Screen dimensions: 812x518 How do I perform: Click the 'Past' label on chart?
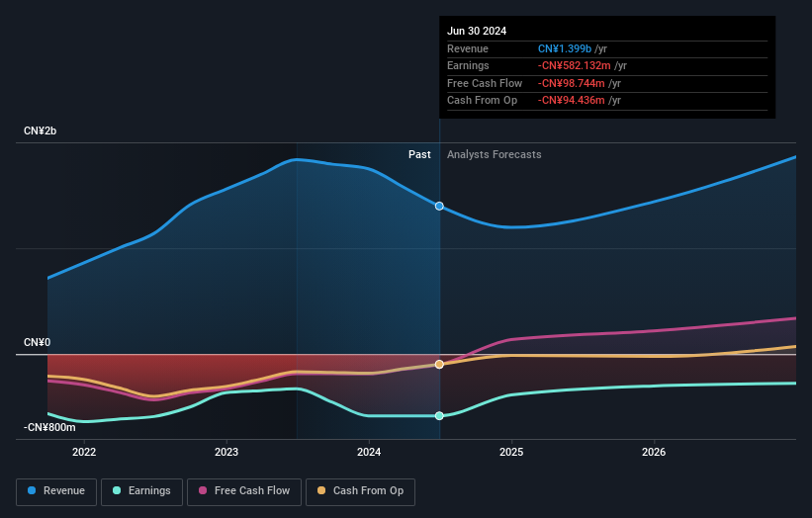point(419,154)
